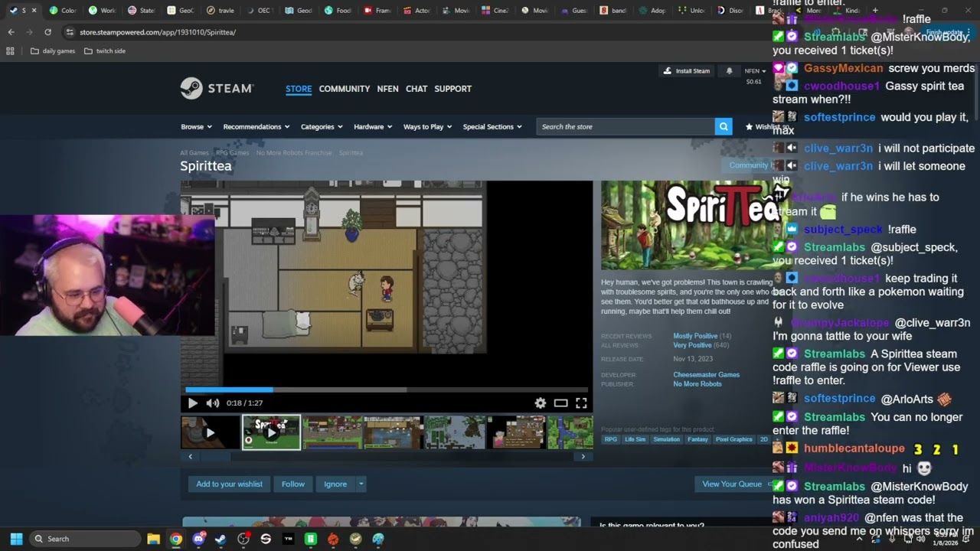Viewport: 980px width, 551px height.
Task: Open the Mostly Positive recent reviews
Action: click(695, 336)
